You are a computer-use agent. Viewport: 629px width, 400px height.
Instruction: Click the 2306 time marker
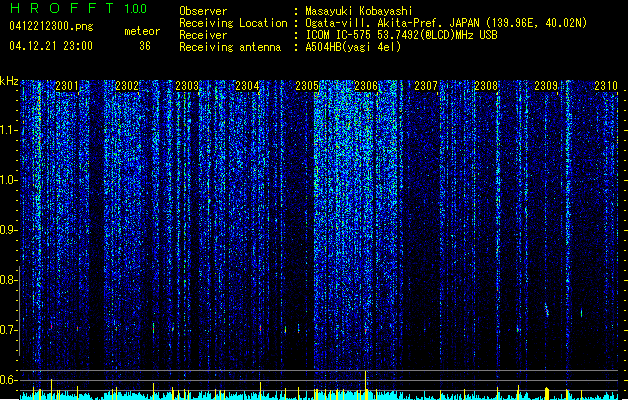click(366, 86)
